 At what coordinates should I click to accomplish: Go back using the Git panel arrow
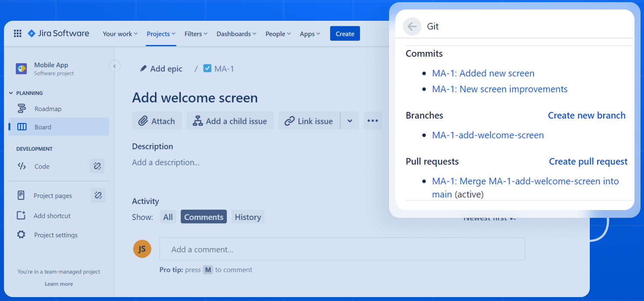coord(412,26)
